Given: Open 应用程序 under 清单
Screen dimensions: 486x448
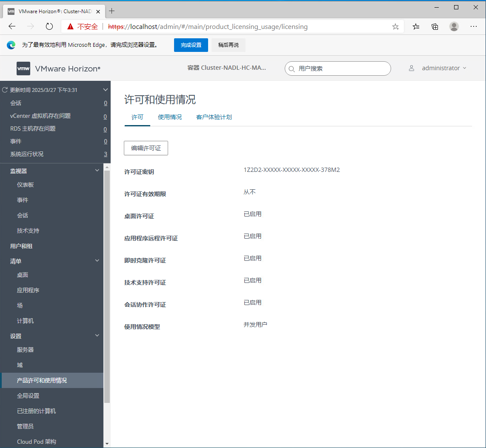Looking at the screenshot, I should [28, 290].
